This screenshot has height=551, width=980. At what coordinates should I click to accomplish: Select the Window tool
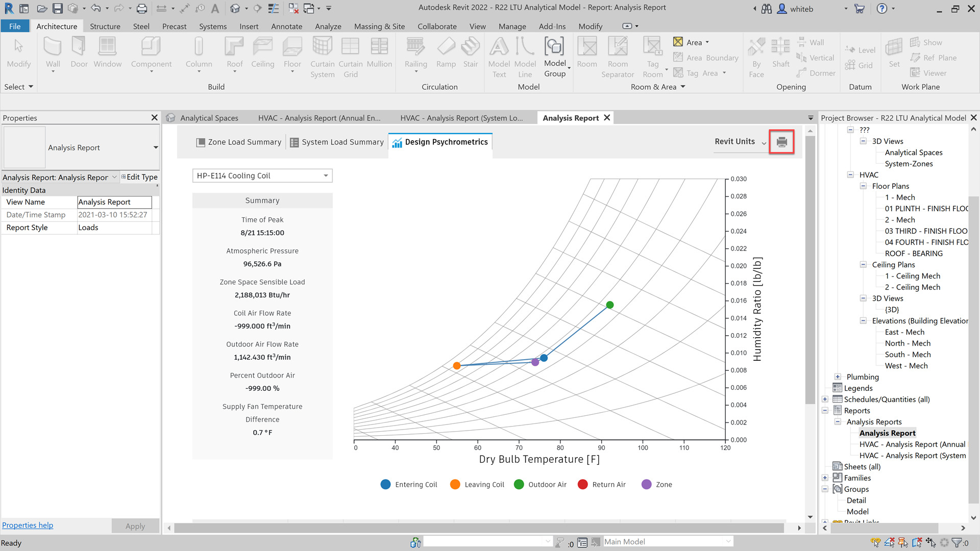coord(107,53)
